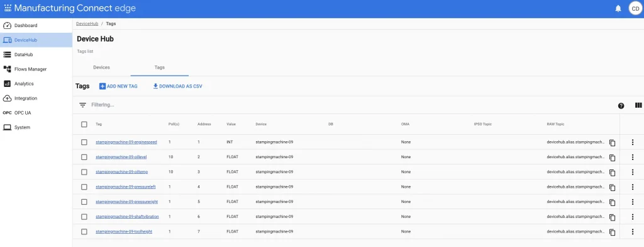Open the stampingmachine-09-shaftvibration tag link
Screen dimensions: 644x247
(127, 217)
